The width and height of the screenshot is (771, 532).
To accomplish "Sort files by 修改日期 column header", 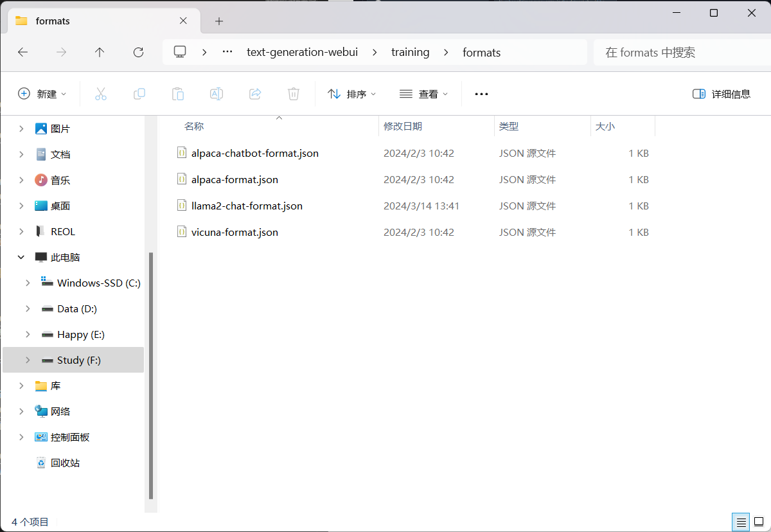I will 403,127.
